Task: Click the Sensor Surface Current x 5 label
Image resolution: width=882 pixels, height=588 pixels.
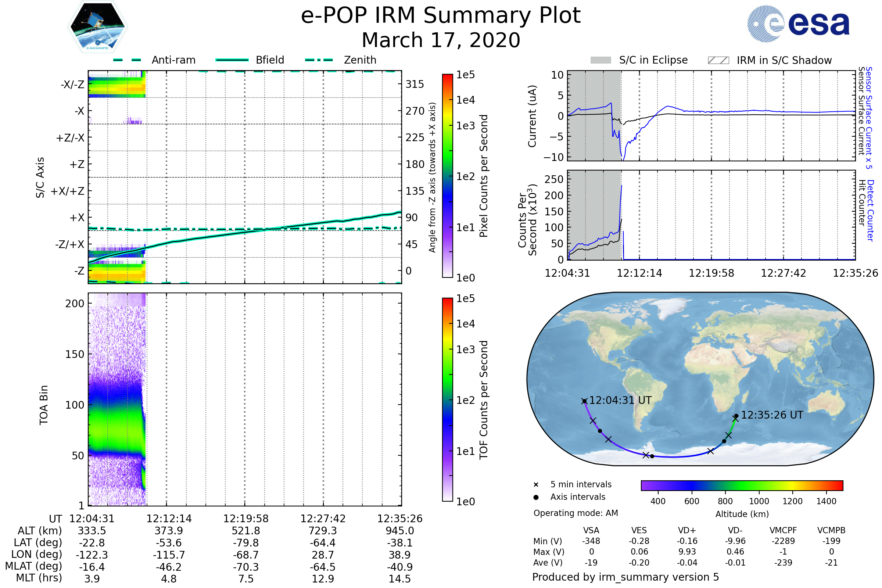Action: [x=868, y=118]
